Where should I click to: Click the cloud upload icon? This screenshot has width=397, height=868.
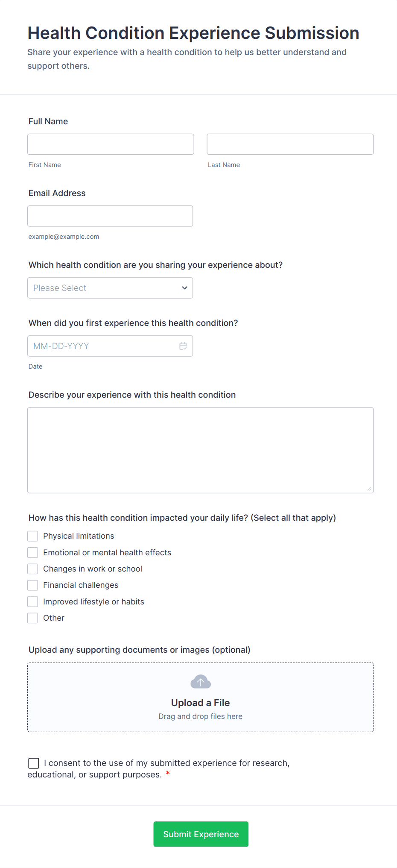coord(201,682)
